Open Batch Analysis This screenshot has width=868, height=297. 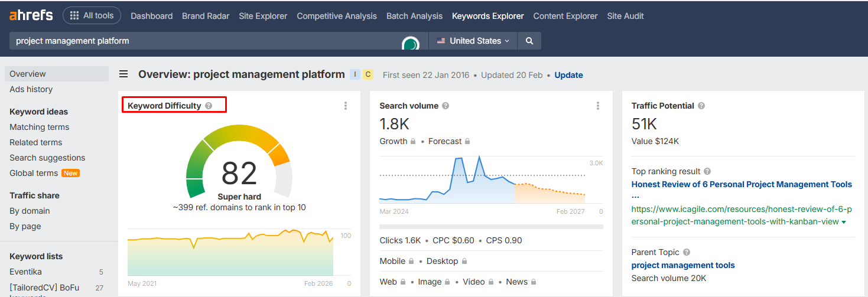pos(414,16)
